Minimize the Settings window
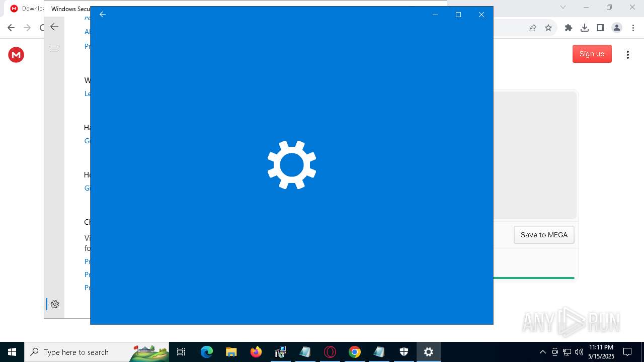Image resolution: width=644 pixels, height=362 pixels. (435, 15)
